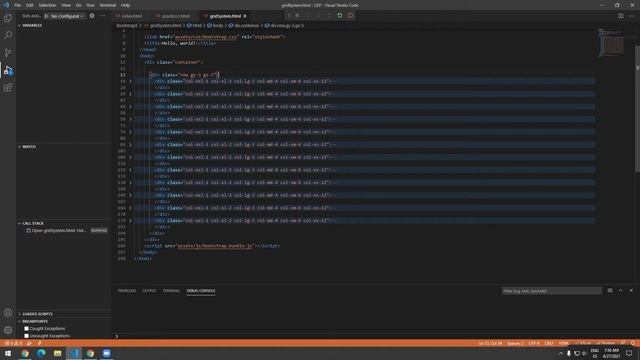640x360 pixels.
Task: Open the Windows Start menu
Action: point(8,353)
